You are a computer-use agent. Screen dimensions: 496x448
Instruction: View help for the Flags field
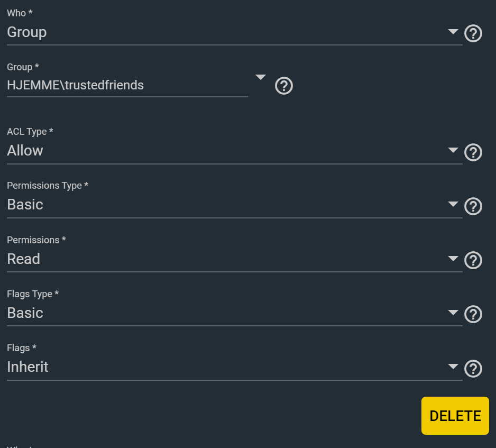click(473, 369)
